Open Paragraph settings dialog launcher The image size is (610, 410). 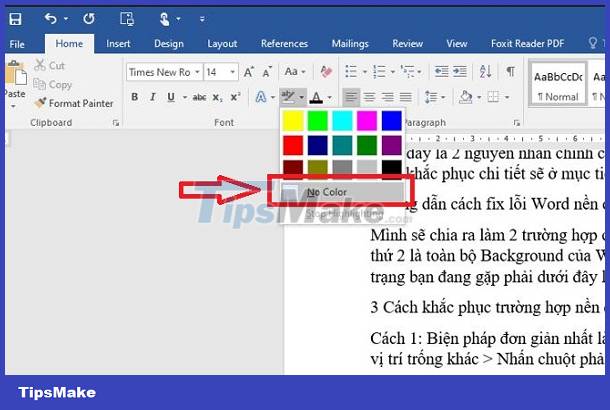pyautogui.click(x=517, y=123)
